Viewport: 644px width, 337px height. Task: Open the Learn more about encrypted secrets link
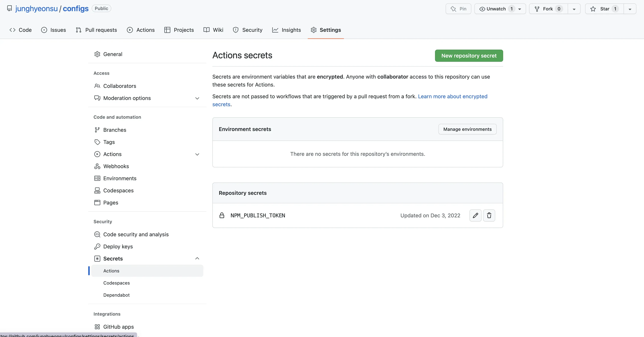pos(452,97)
